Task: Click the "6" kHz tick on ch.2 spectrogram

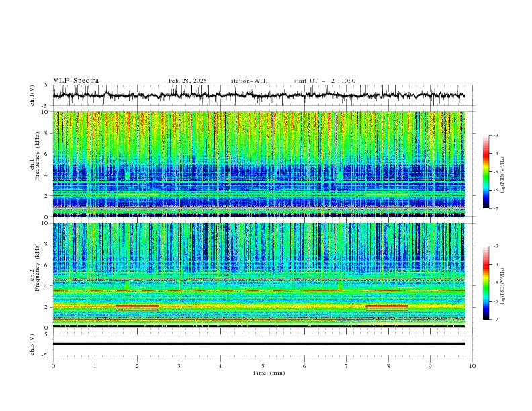Action: click(47, 265)
